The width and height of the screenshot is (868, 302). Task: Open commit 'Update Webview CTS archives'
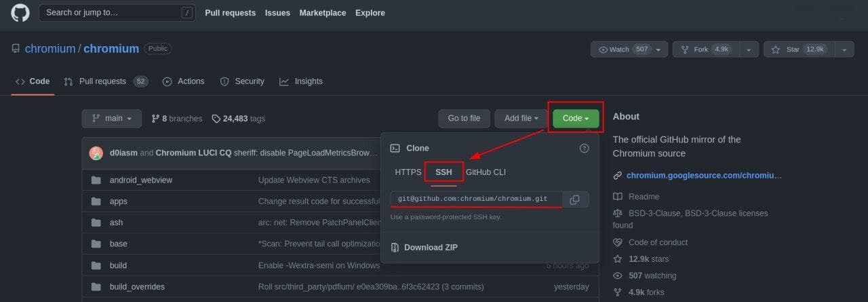click(314, 180)
